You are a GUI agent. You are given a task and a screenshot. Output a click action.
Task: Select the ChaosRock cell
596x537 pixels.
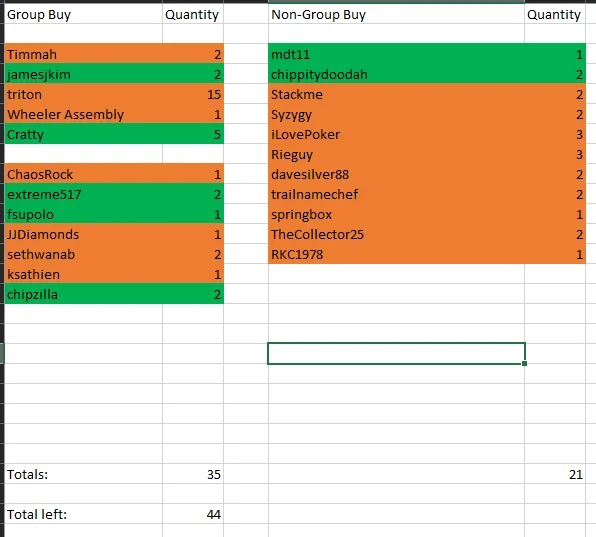[83, 174]
